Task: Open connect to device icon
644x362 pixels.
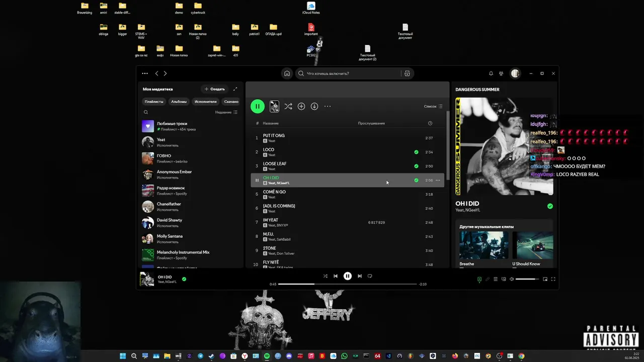Action: tap(504, 279)
